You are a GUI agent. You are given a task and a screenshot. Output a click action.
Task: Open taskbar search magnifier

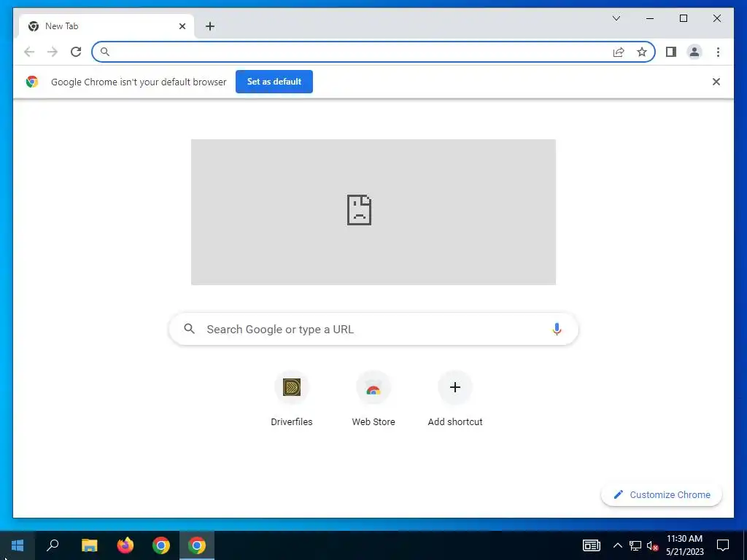coord(53,545)
